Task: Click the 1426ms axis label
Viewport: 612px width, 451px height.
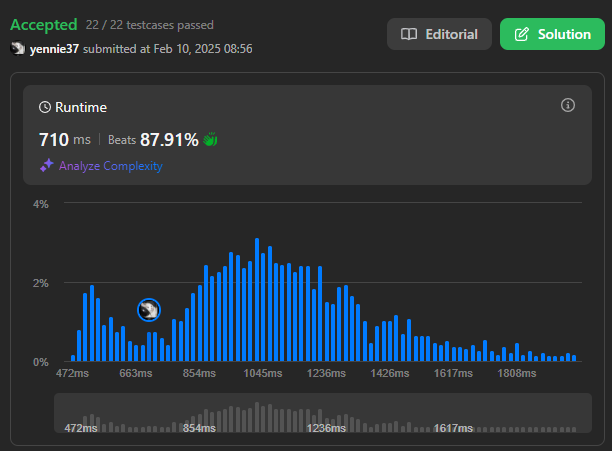Action: [x=390, y=373]
